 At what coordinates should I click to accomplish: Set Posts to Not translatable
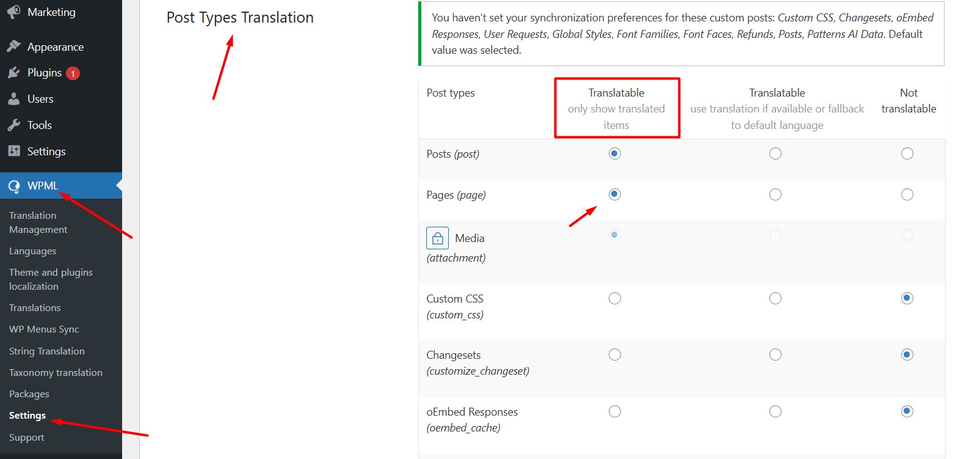pyautogui.click(x=907, y=153)
